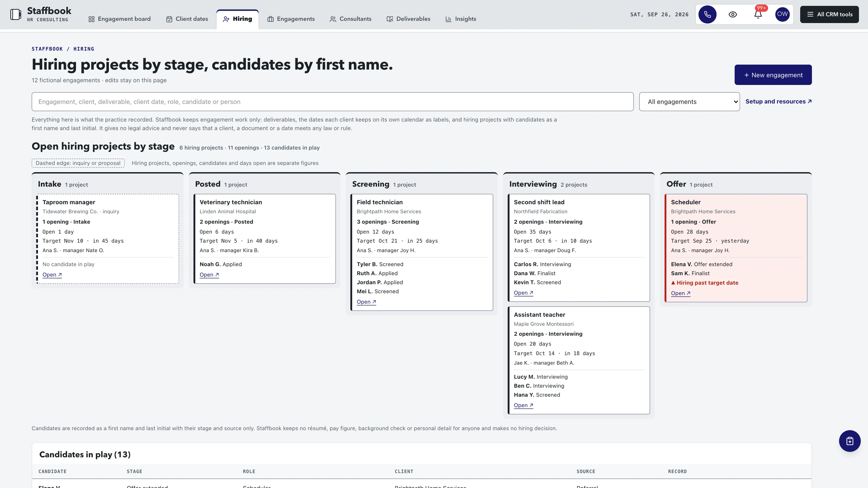
Task: Open the Insights tab
Action: point(461,19)
